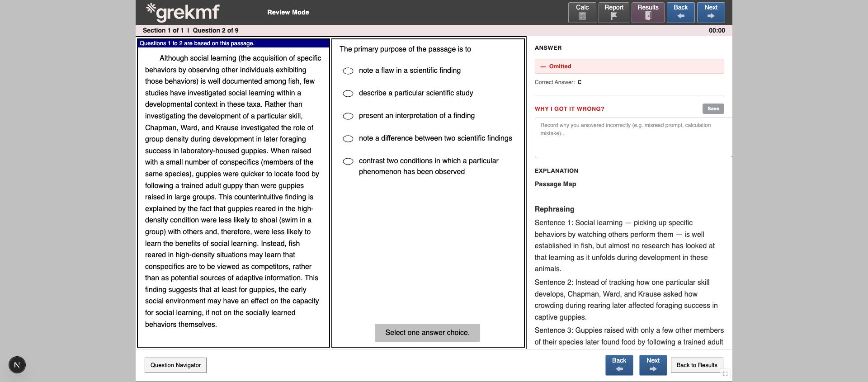868x382 pixels.
Task: Click the grekmf logo
Action: [x=183, y=12]
